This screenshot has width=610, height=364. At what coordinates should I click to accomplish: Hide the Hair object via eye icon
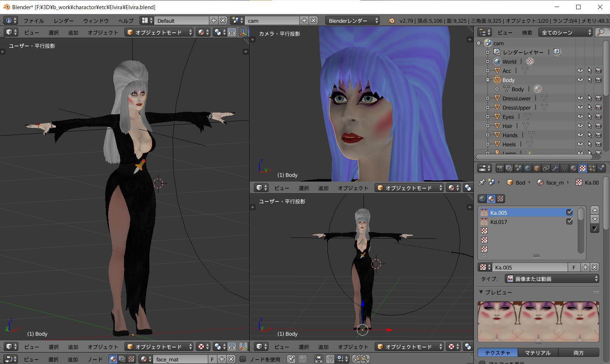580,126
